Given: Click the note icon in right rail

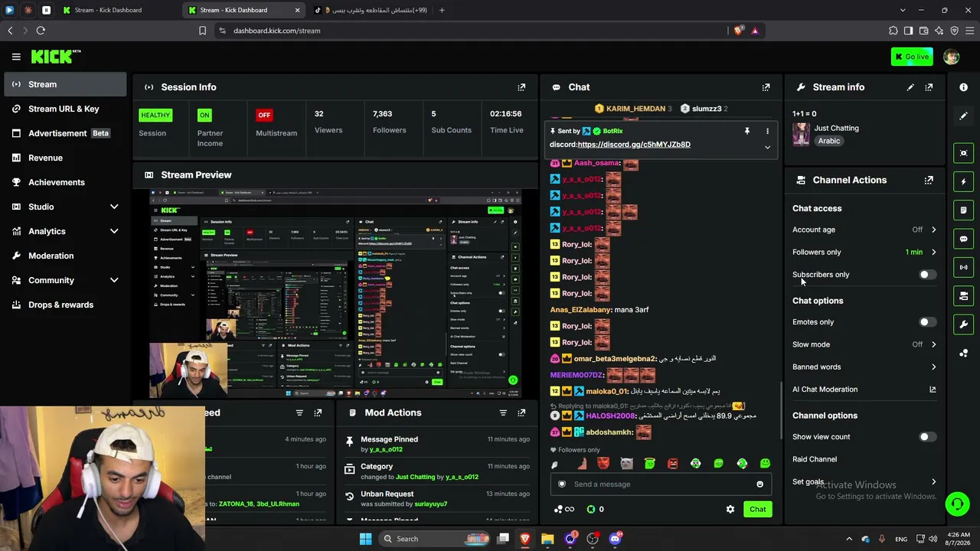Looking at the screenshot, I should (964, 210).
